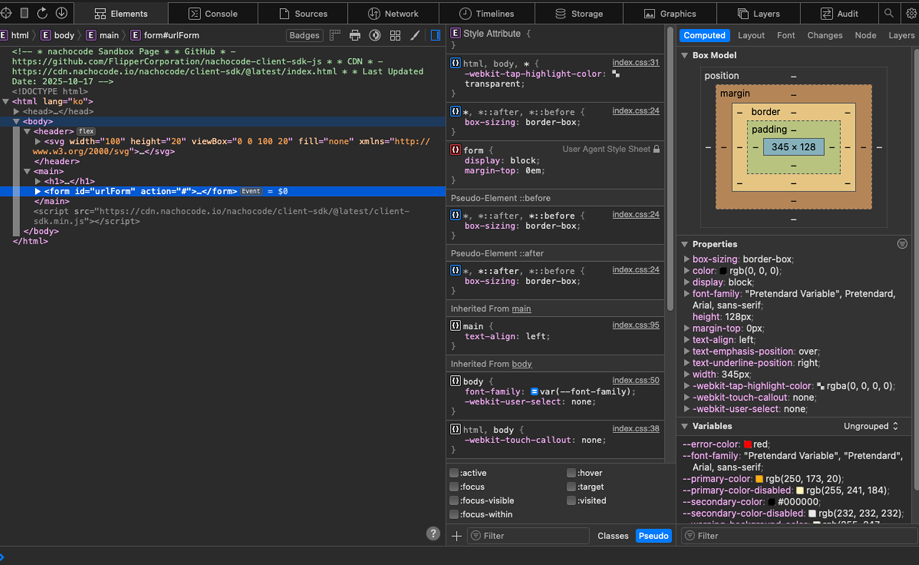Toggle the details sidebar icon
Image resolution: width=919 pixels, height=565 pixels.
(435, 35)
